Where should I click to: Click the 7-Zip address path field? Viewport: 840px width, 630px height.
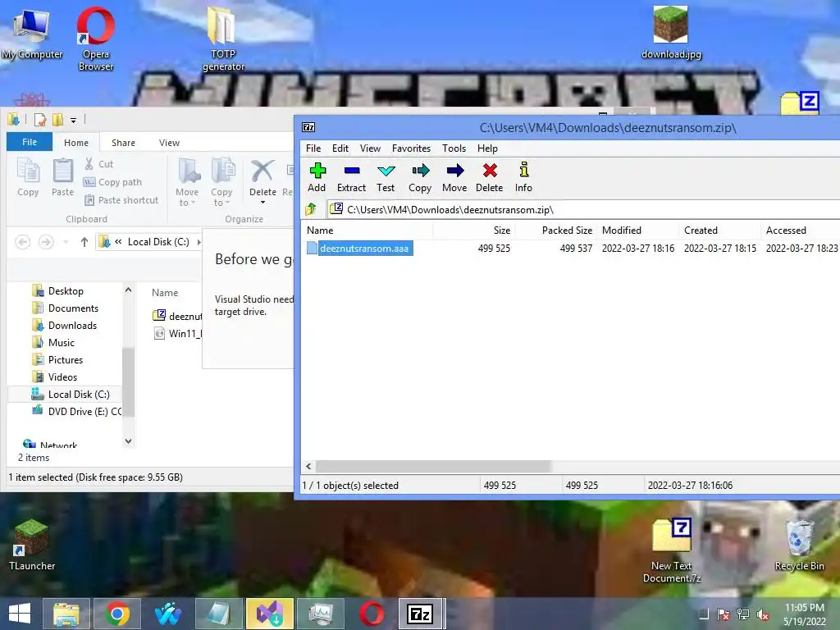[584, 209]
